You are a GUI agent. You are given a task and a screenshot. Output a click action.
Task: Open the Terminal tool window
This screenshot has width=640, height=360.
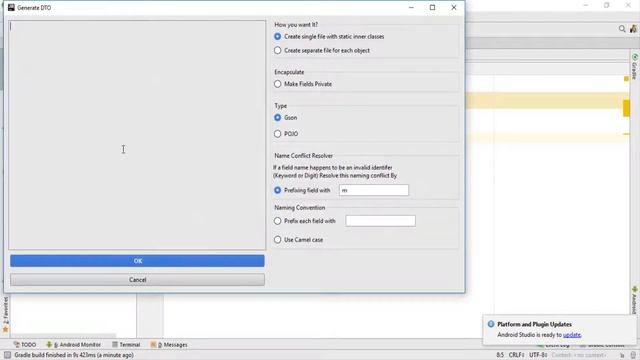(126, 344)
